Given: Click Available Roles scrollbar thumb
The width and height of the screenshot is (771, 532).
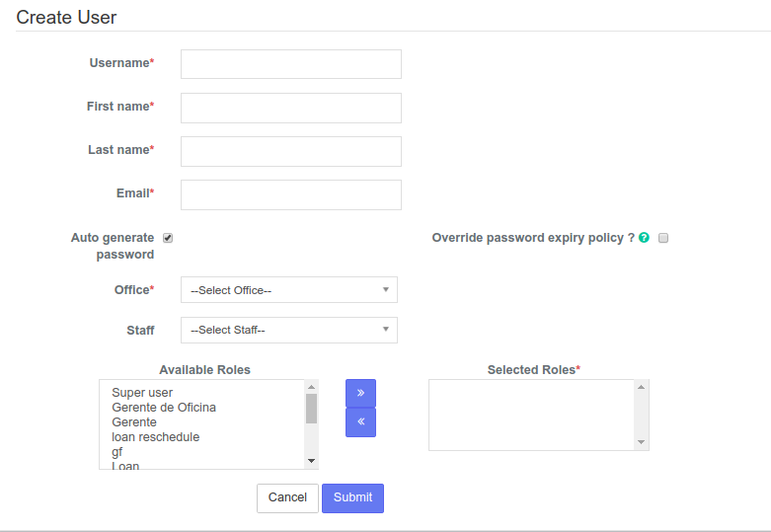Looking at the screenshot, I should click(x=311, y=408).
